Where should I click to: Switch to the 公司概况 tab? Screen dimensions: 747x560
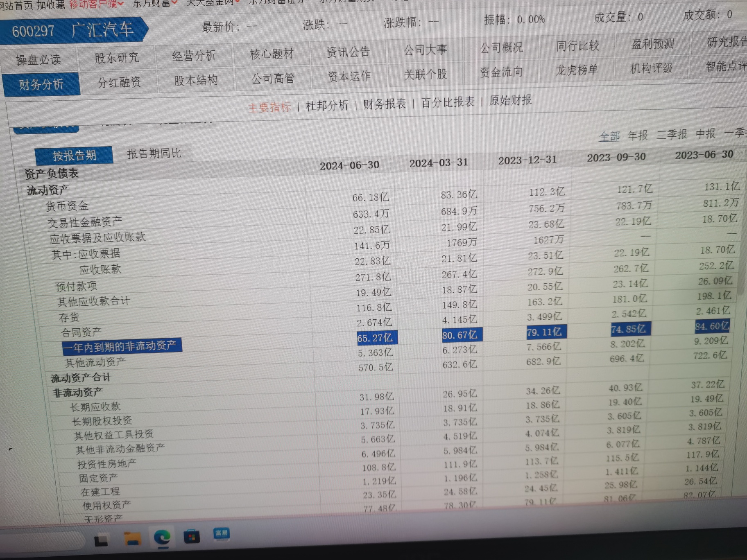coord(501,48)
